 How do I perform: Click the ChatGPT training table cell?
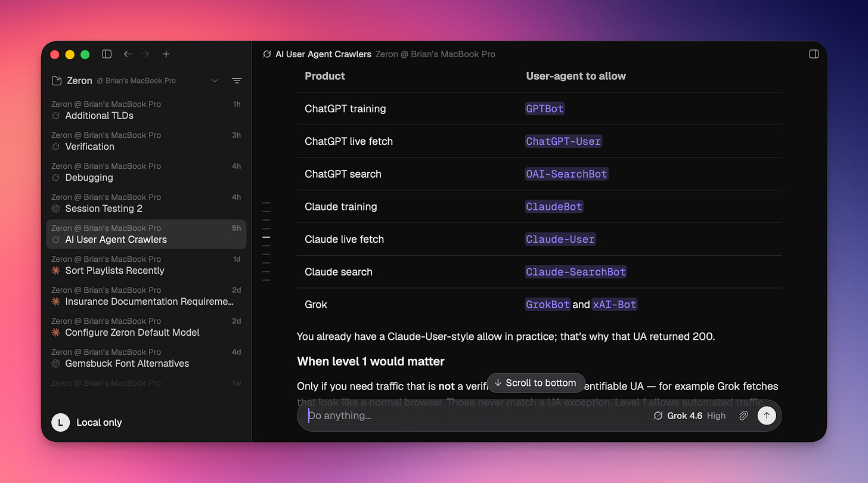345,109
